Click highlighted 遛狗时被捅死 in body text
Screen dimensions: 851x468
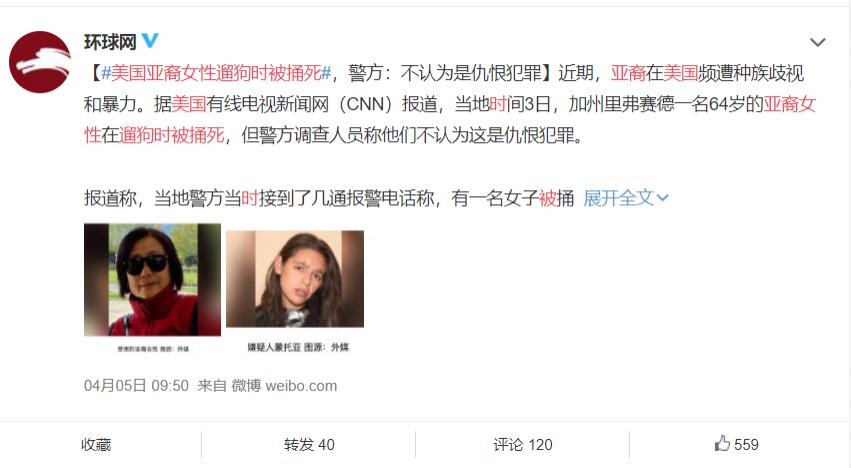(x=172, y=135)
